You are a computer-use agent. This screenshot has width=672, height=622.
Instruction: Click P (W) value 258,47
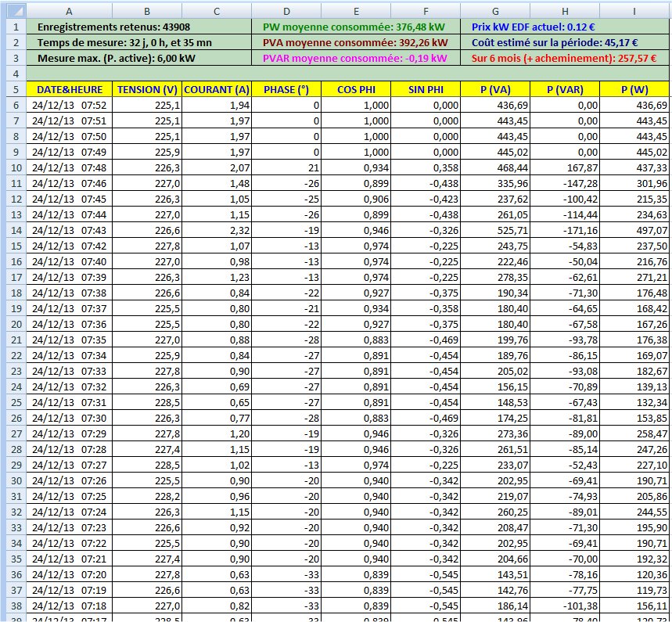click(634, 433)
